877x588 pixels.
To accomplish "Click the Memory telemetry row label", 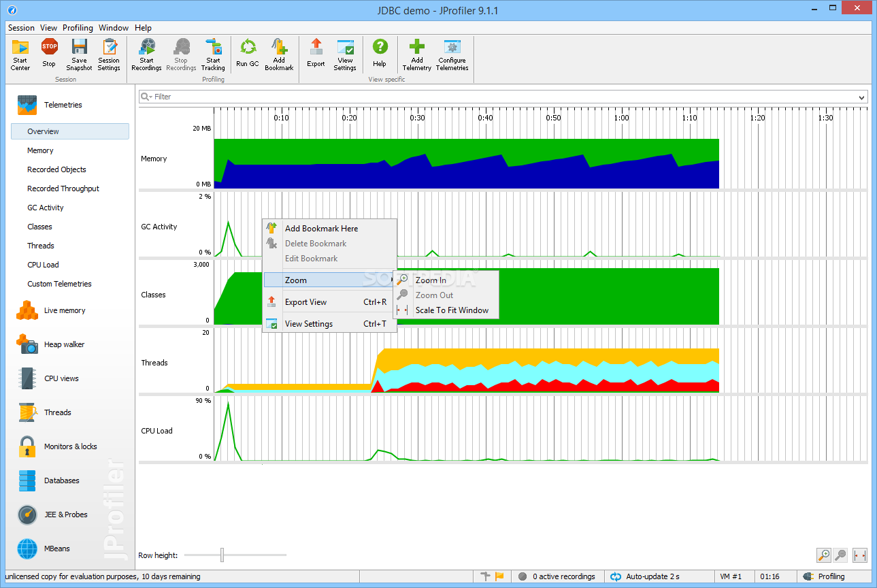I will [154, 159].
